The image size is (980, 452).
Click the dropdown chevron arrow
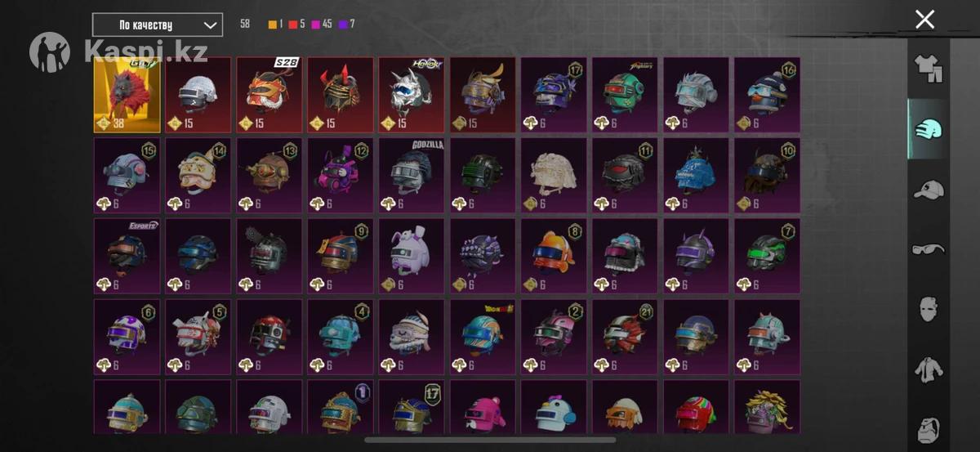click(x=210, y=25)
